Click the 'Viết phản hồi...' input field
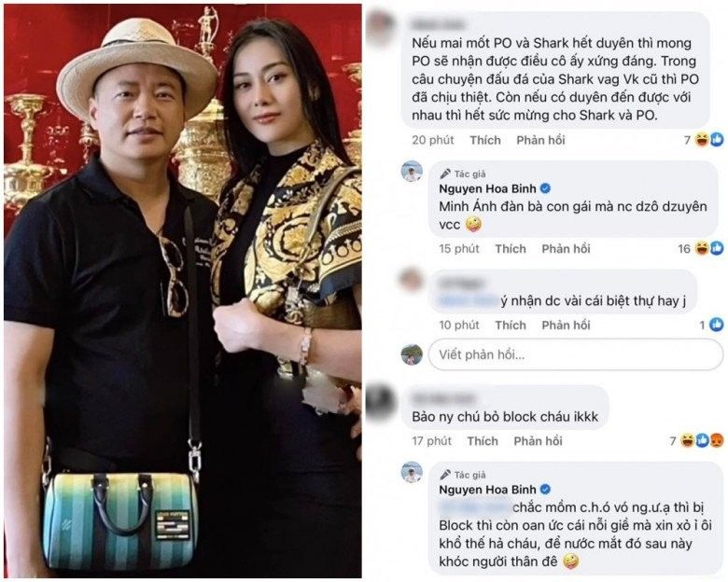The width and height of the screenshot is (728, 582). click(x=575, y=354)
